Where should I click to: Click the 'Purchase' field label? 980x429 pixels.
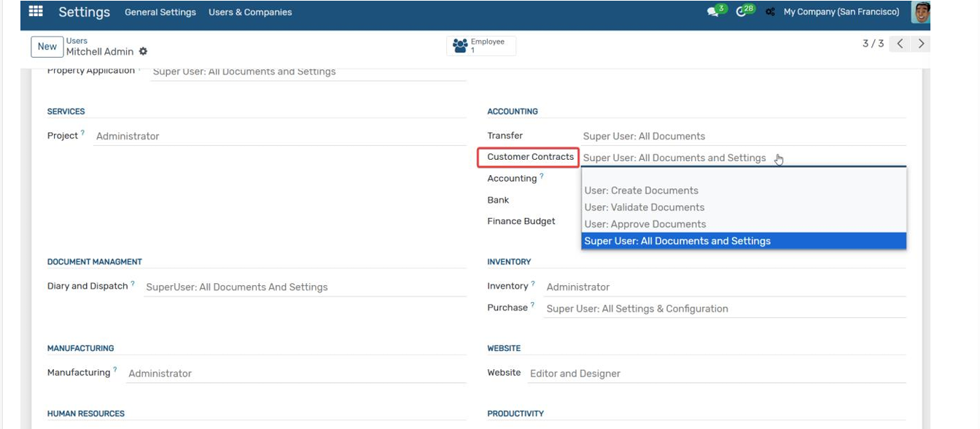(507, 308)
